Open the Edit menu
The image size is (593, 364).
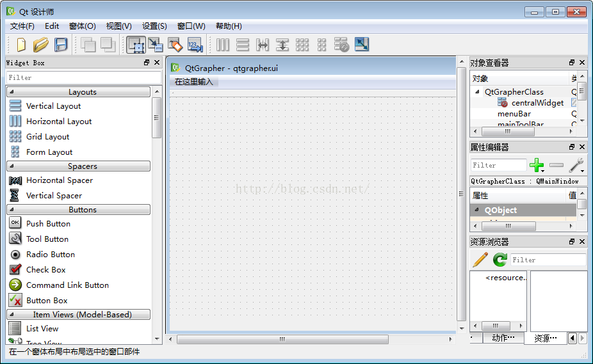point(52,26)
